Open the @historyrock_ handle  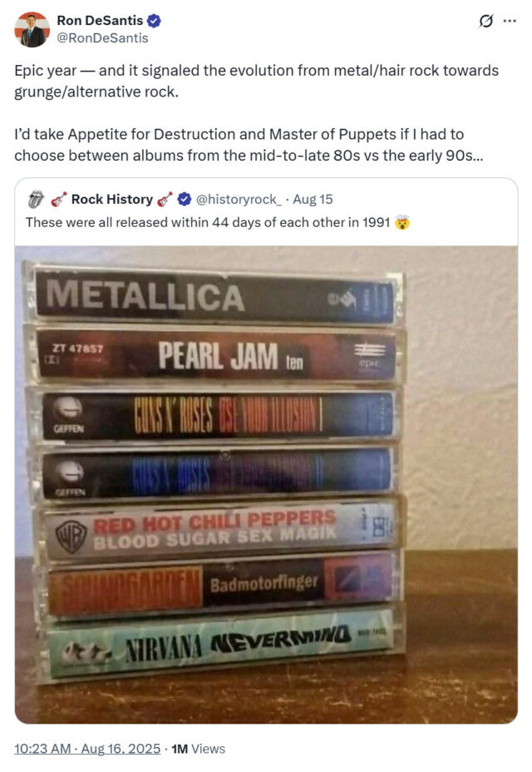tap(239, 199)
